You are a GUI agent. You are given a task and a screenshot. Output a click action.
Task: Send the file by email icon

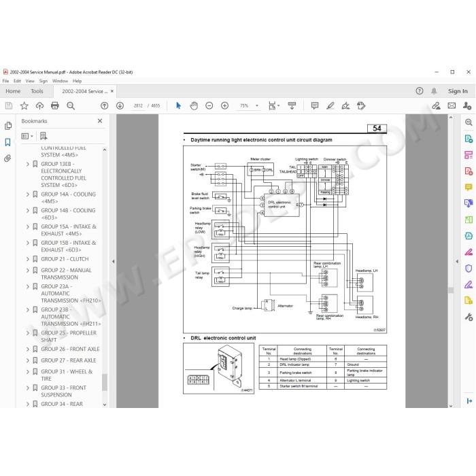[x=452, y=105]
